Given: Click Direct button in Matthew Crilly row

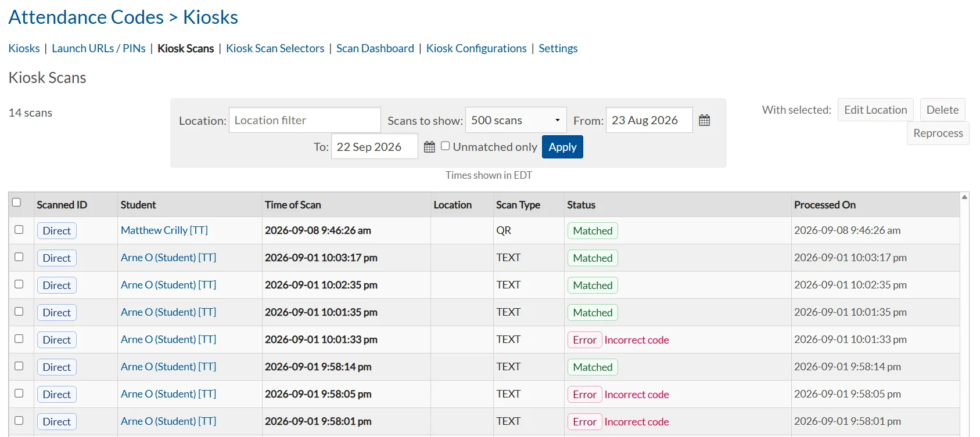Looking at the screenshot, I should pos(56,230).
